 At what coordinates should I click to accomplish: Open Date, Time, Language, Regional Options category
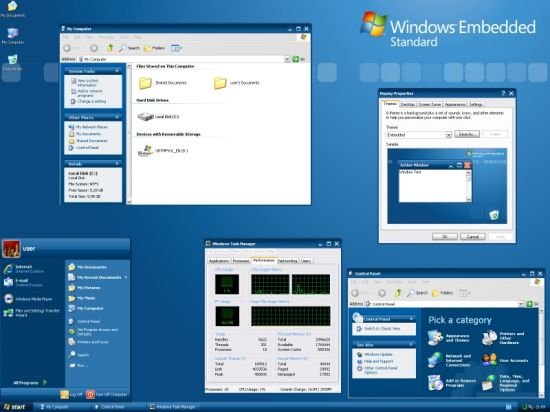506,383
